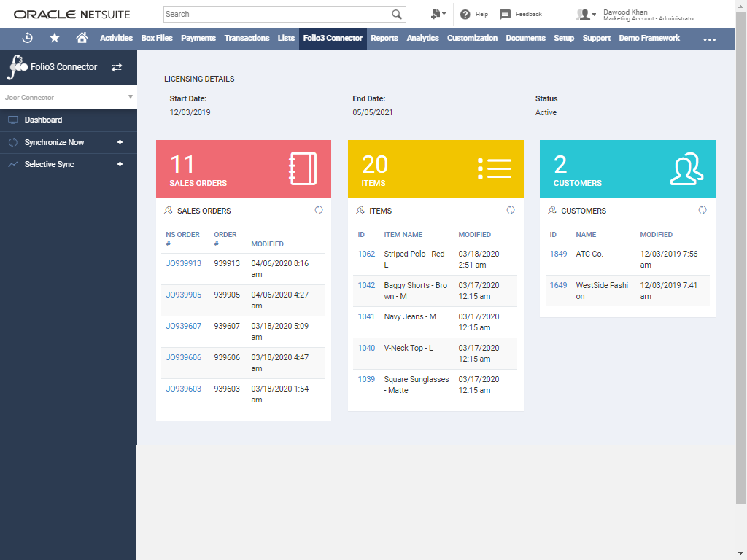Click the people icon on Customers card
The height and width of the screenshot is (560, 747).
point(686,168)
